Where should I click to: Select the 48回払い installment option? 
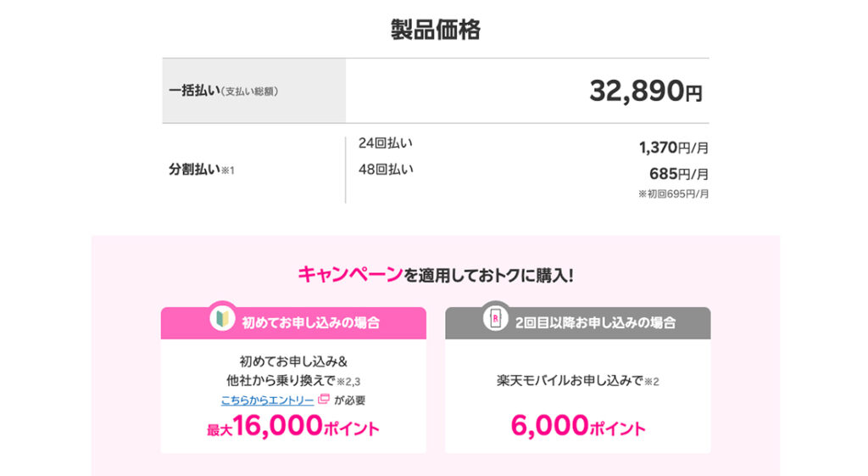(386, 169)
